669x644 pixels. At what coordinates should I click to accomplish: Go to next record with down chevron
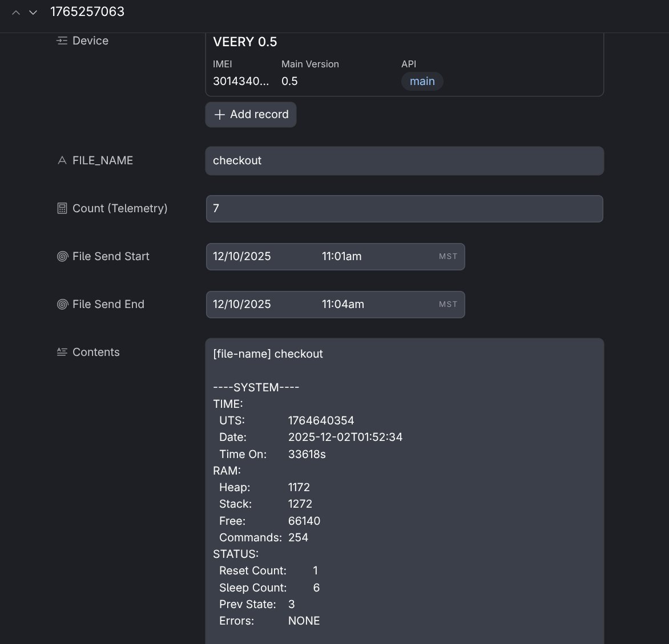(33, 13)
